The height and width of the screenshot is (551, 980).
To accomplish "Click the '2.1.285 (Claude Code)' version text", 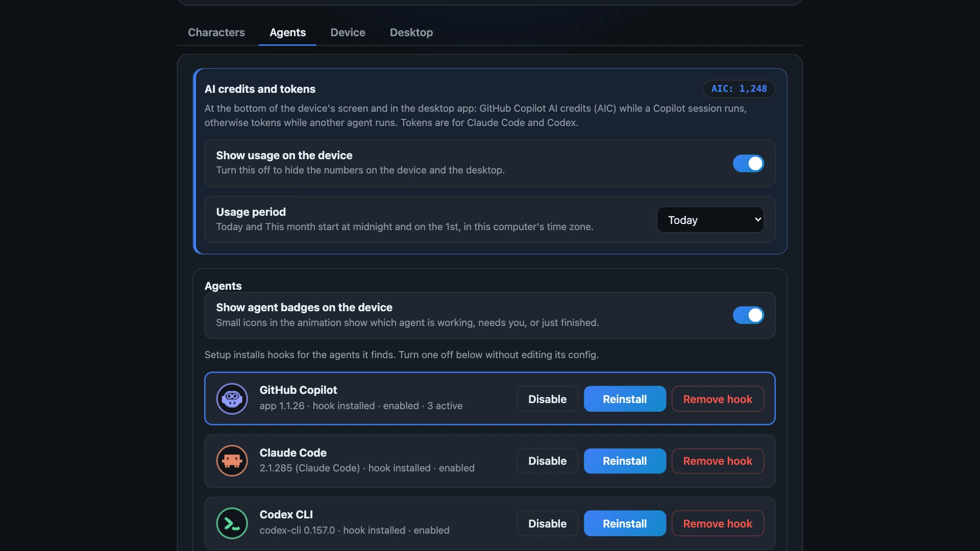I will coord(310,468).
